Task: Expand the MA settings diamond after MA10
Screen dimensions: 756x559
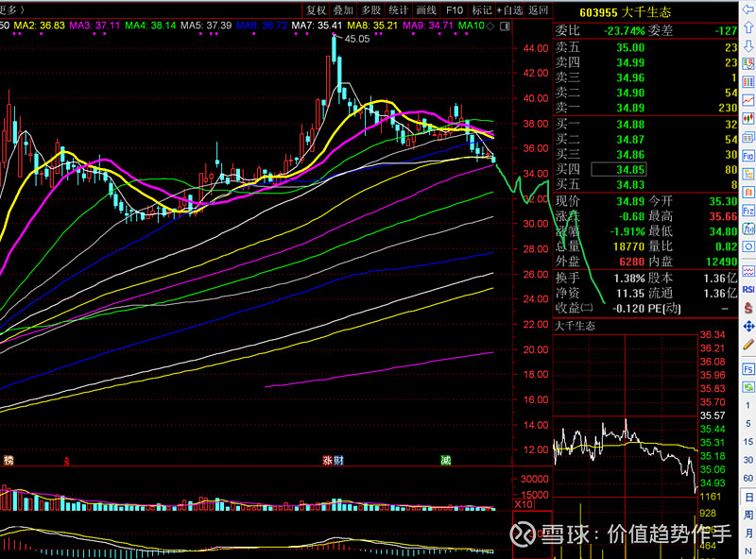Action: point(490,26)
